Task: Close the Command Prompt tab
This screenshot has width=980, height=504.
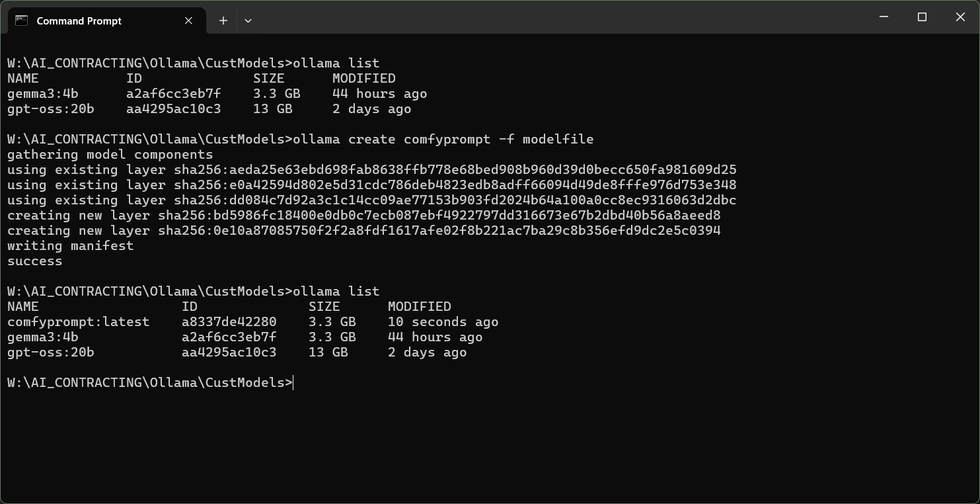Action: click(x=188, y=21)
